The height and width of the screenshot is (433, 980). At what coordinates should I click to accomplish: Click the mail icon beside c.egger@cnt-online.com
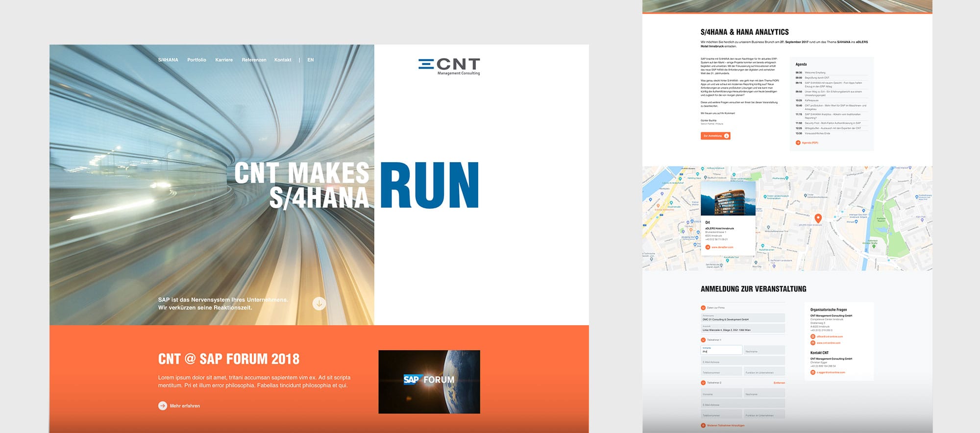pyautogui.click(x=813, y=372)
